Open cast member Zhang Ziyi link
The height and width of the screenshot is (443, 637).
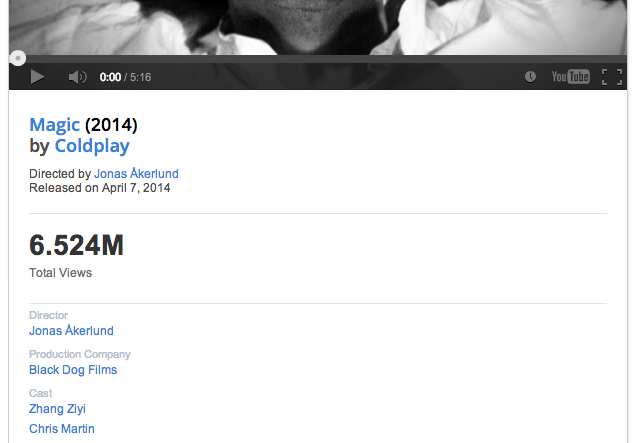[x=57, y=409]
